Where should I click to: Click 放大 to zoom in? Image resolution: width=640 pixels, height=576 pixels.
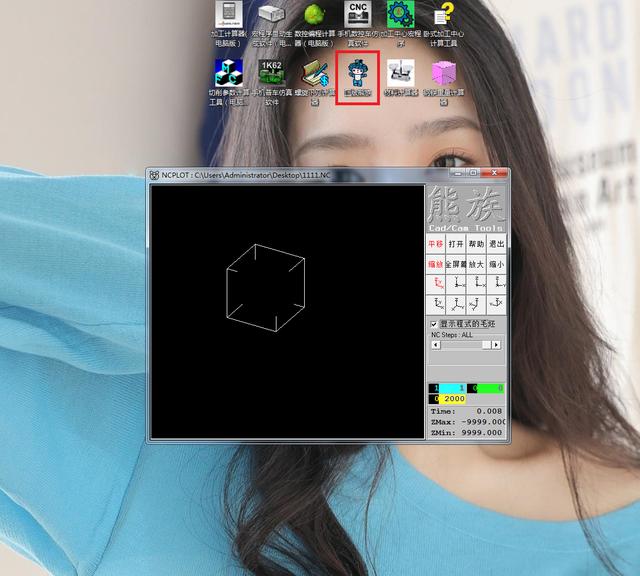476,264
